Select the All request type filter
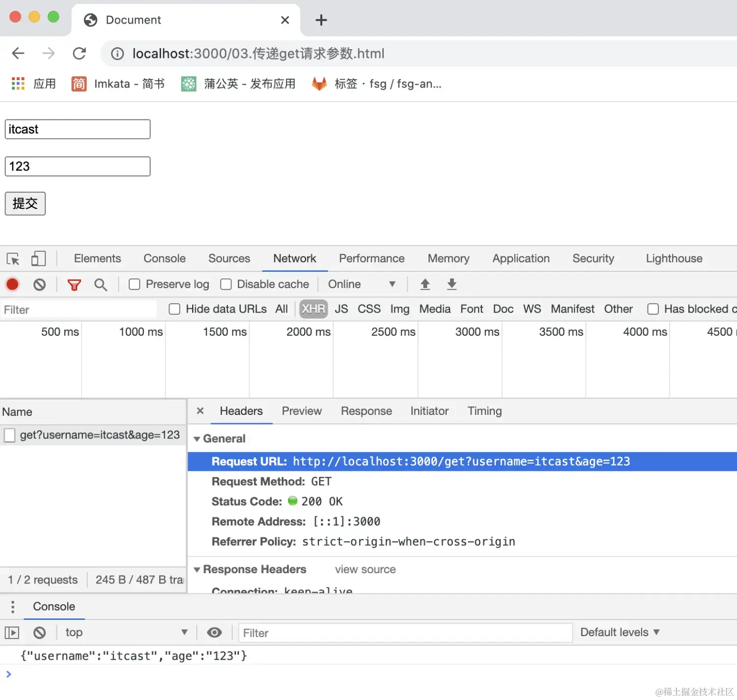 point(282,309)
